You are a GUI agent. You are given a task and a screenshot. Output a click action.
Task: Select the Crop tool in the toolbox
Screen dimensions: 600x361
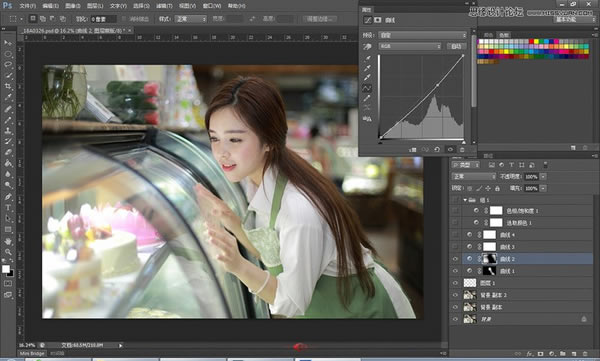coord(8,86)
